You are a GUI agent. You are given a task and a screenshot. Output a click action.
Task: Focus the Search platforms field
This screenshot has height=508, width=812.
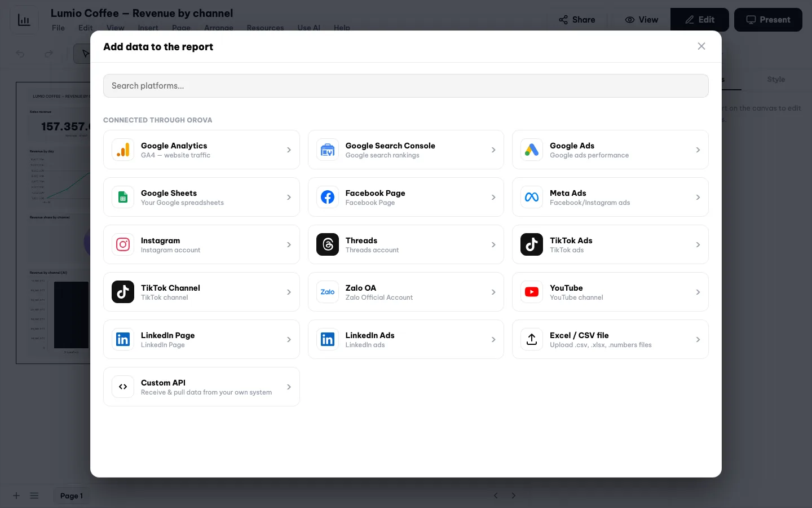[x=406, y=86]
